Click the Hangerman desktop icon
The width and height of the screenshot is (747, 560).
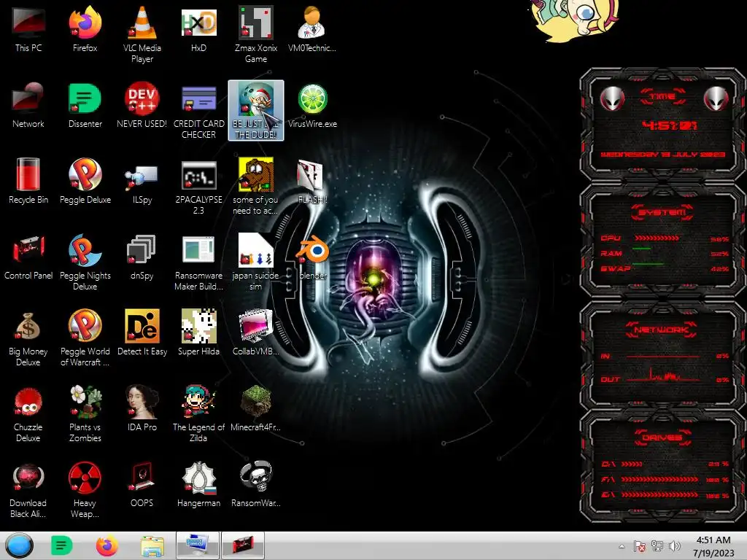(x=198, y=483)
